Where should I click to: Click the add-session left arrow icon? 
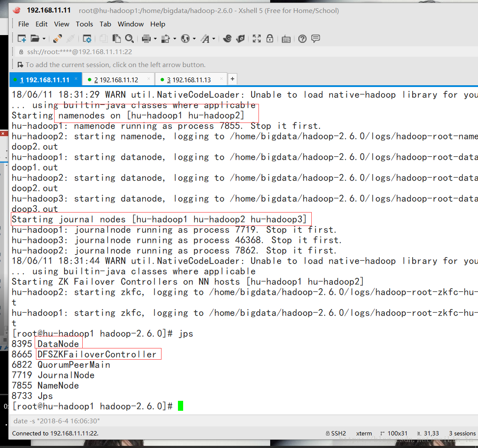20,64
